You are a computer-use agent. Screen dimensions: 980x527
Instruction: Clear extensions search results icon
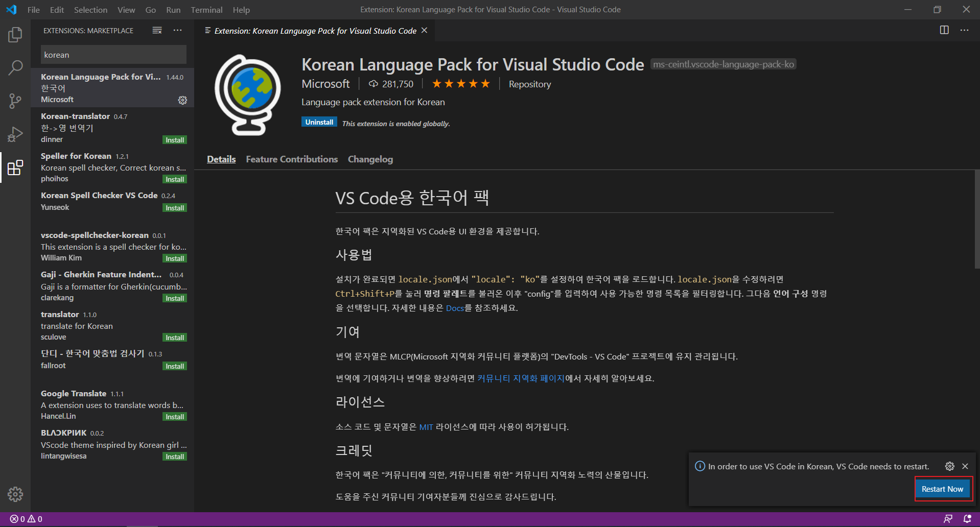(157, 31)
